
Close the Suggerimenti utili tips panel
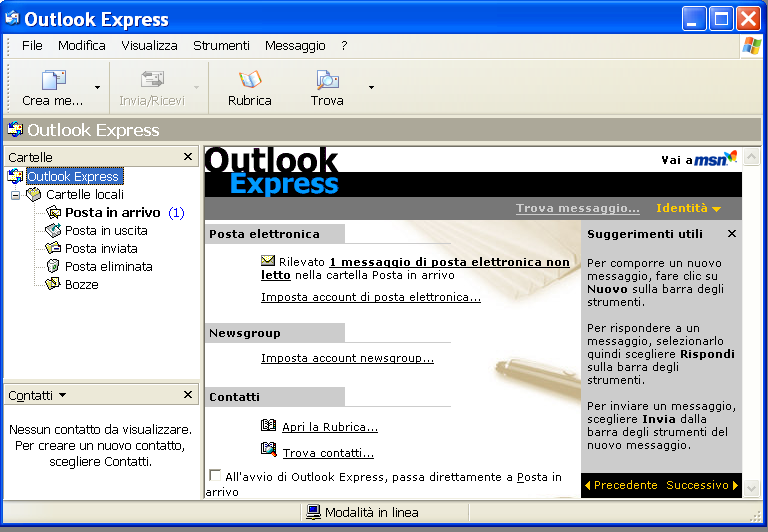(x=732, y=234)
